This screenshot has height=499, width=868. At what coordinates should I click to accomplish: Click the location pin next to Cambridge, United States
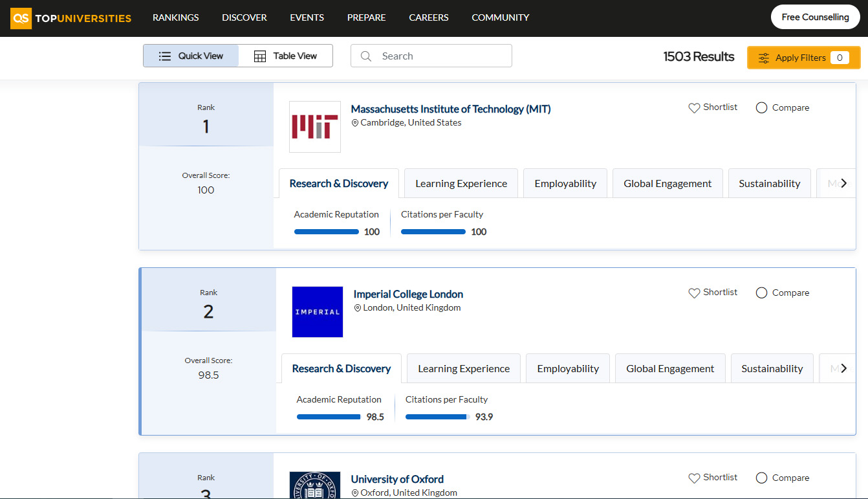click(x=355, y=123)
